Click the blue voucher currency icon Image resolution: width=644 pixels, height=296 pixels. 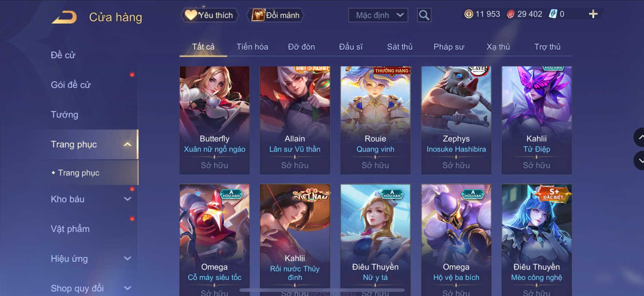pyautogui.click(x=553, y=14)
